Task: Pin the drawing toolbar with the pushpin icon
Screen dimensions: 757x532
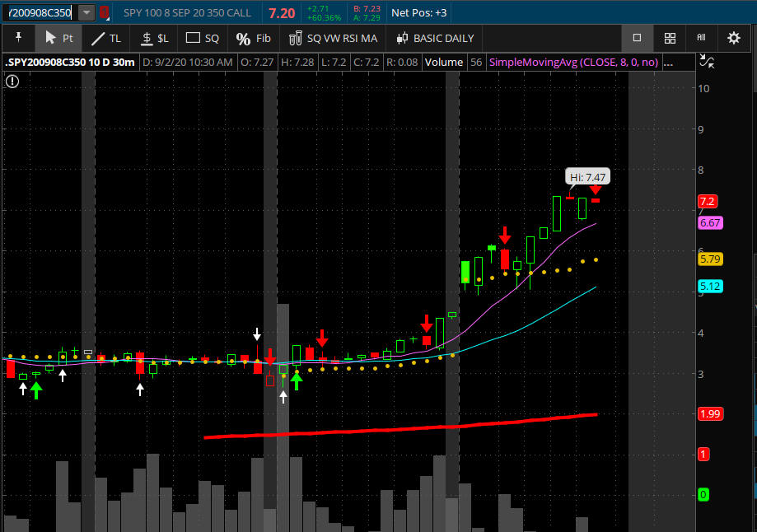Action: point(18,38)
